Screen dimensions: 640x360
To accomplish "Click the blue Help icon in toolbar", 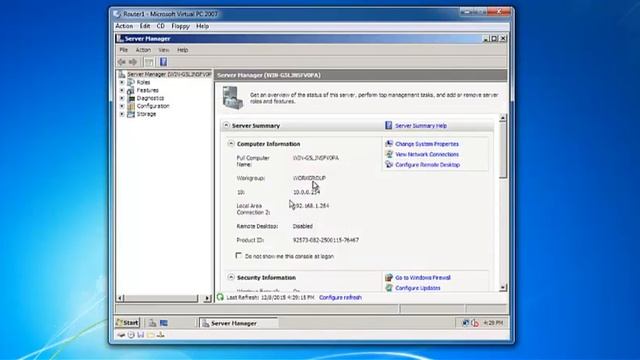I will 163,62.
